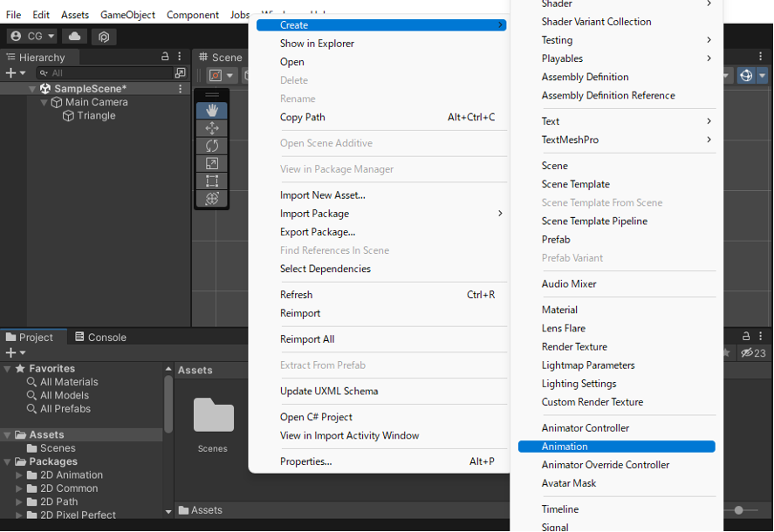Select the Scale tool
The image size is (774, 532).
[212, 163]
